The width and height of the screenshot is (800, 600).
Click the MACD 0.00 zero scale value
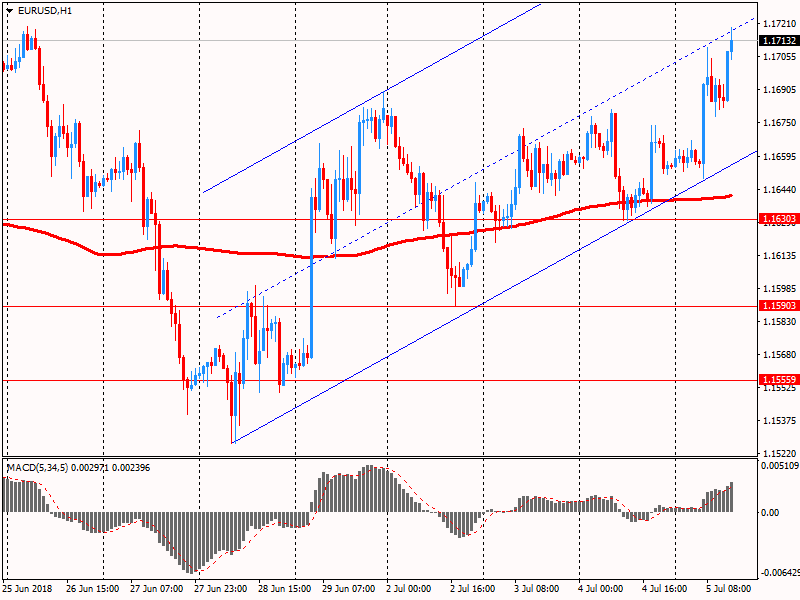point(770,512)
